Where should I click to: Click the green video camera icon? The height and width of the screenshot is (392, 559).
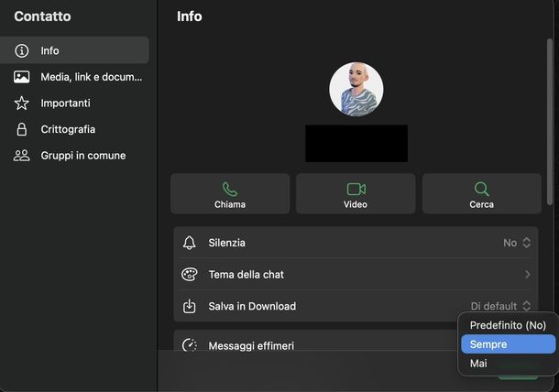pyautogui.click(x=356, y=190)
